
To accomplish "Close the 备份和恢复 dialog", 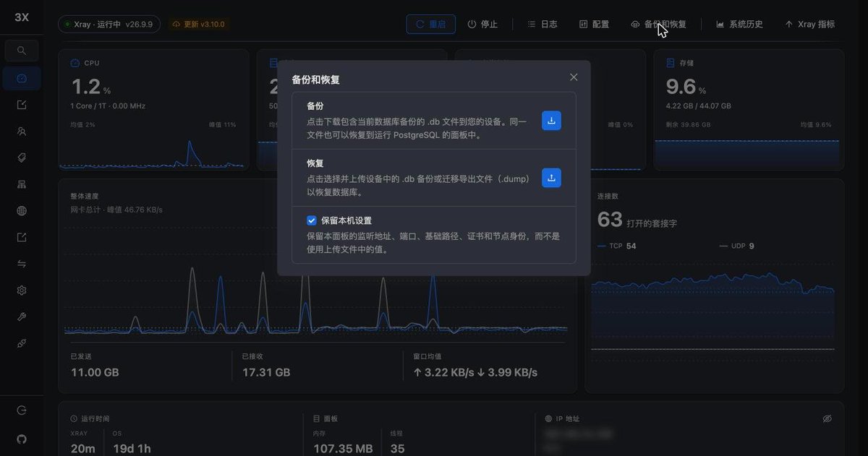I will point(574,77).
